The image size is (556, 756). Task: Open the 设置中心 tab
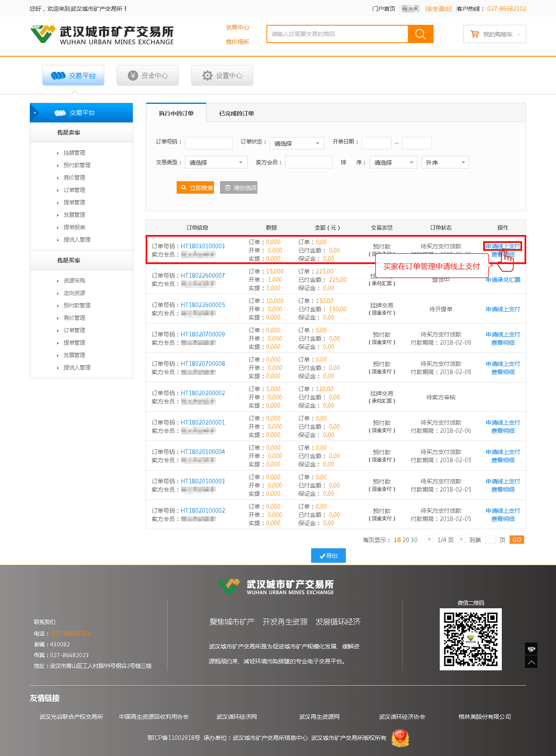pyautogui.click(x=222, y=75)
